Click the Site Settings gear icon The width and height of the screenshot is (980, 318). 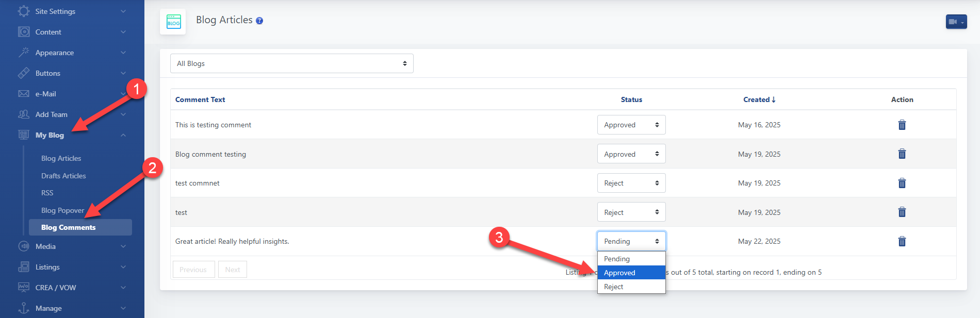pyautogui.click(x=24, y=11)
